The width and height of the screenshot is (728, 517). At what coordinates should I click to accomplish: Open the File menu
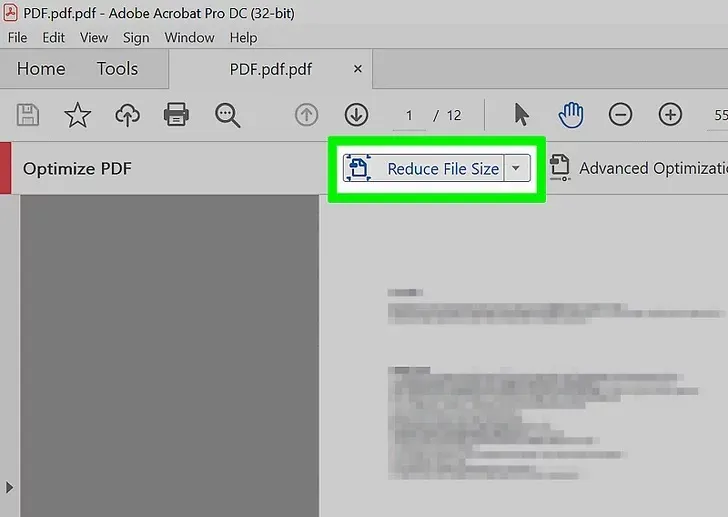[x=18, y=38]
